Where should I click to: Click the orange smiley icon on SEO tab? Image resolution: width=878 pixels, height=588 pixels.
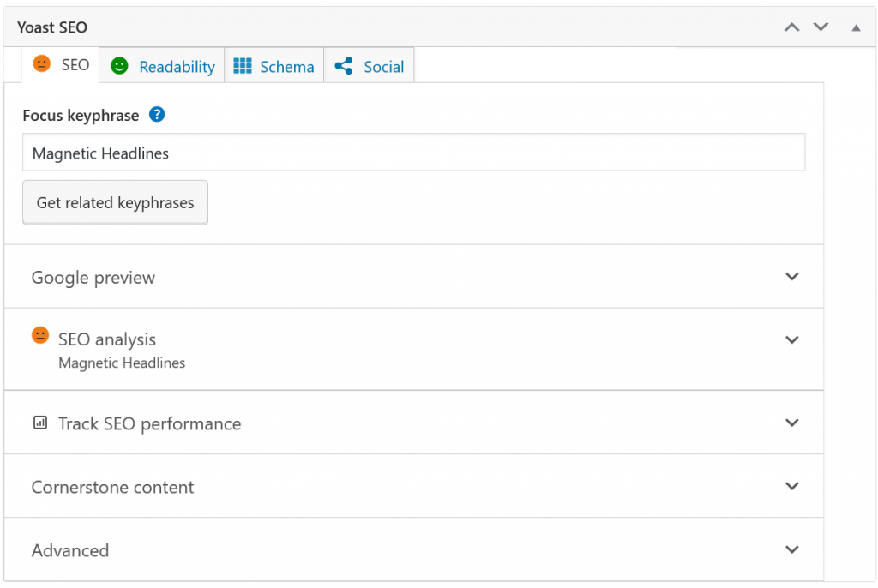pos(42,64)
